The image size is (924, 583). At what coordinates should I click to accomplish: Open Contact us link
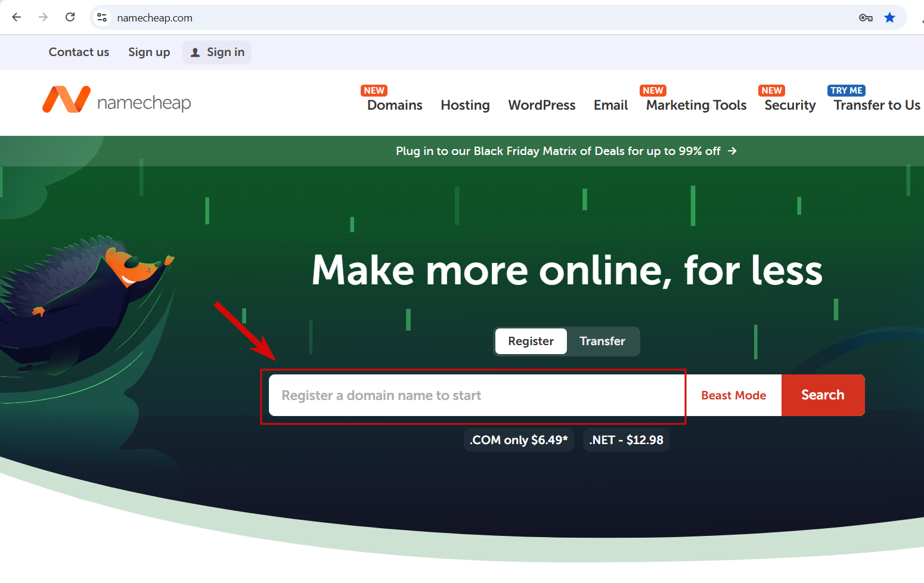pos(79,52)
